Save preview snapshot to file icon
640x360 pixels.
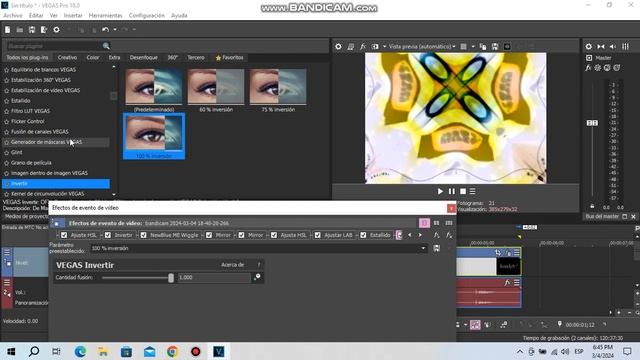click(495, 47)
